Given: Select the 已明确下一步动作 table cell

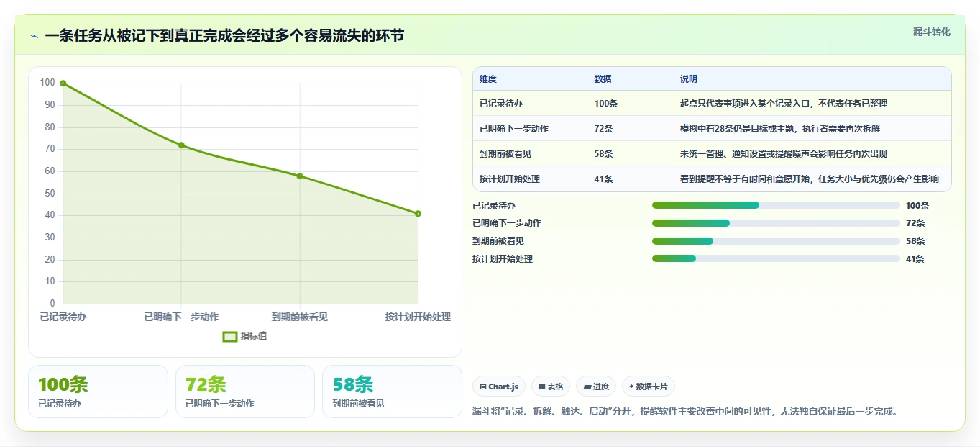Looking at the screenshot, I should [x=514, y=129].
